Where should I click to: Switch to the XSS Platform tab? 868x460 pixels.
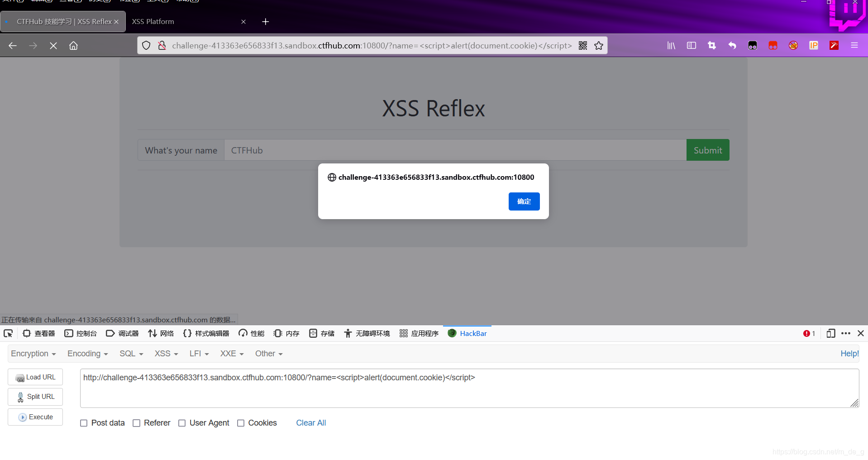pyautogui.click(x=153, y=22)
